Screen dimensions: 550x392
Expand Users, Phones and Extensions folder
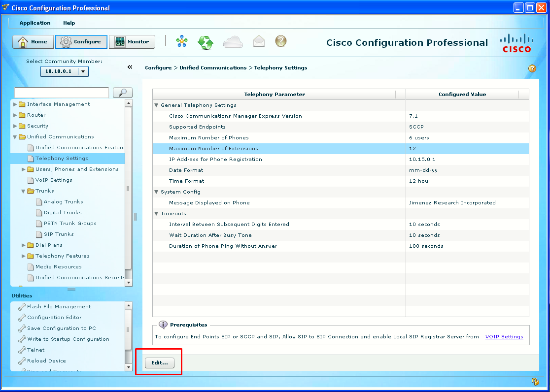[24, 169]
